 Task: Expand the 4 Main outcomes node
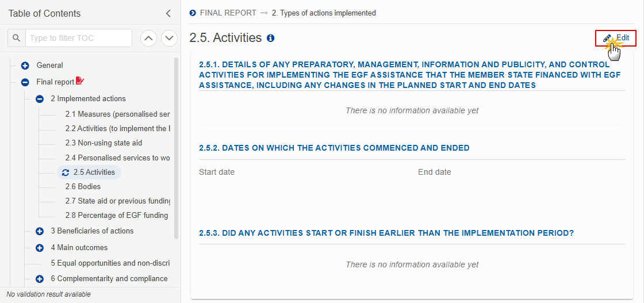tap(40, 248)
